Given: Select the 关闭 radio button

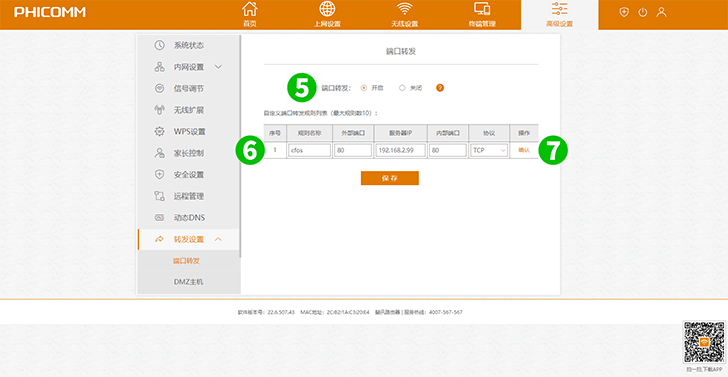Looking at the screenshot, I should [x=402, y=88].
